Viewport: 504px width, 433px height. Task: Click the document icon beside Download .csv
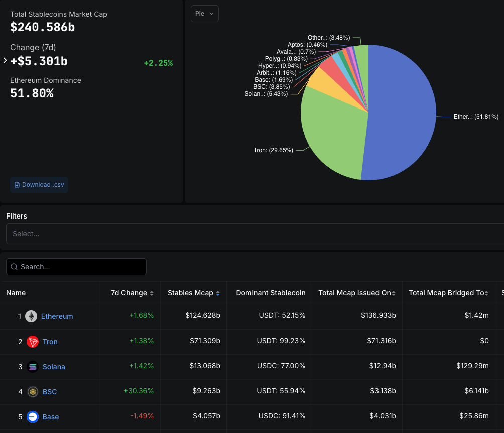(17, 184)
